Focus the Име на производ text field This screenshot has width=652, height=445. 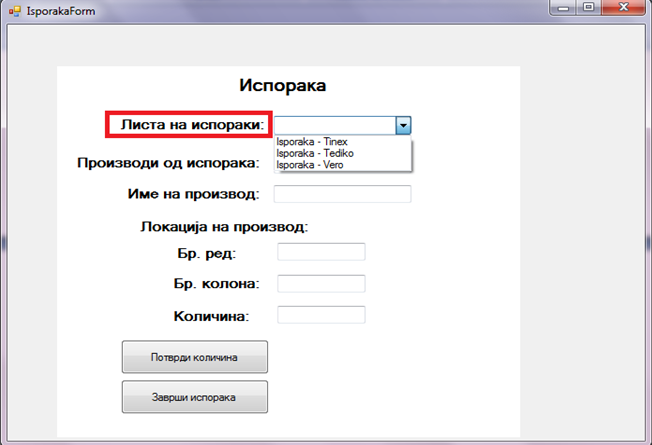(342, 194)
